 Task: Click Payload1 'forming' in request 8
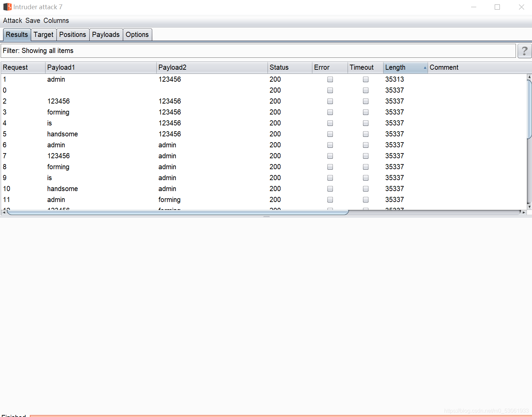(58, 167)
